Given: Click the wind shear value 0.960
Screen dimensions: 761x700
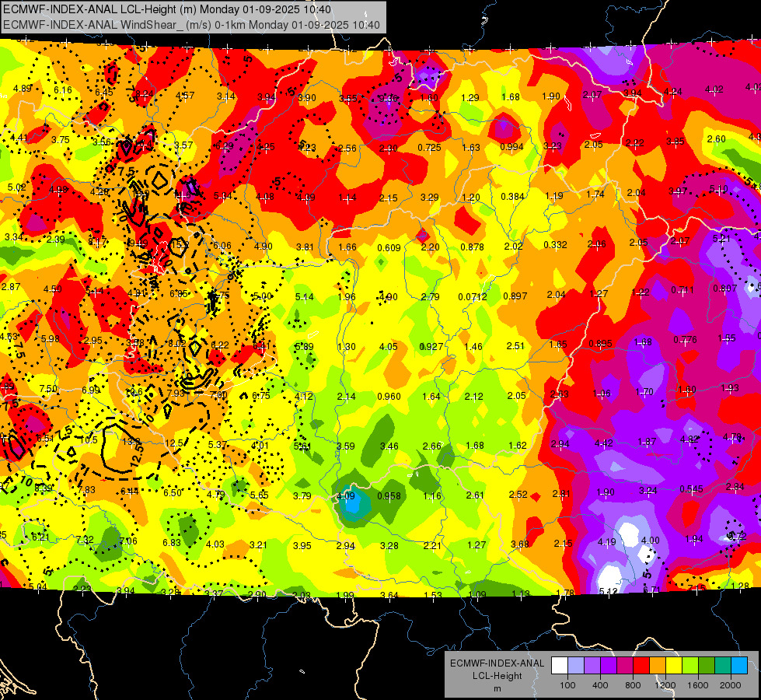Looking at the screenshot, I should 389,397.
